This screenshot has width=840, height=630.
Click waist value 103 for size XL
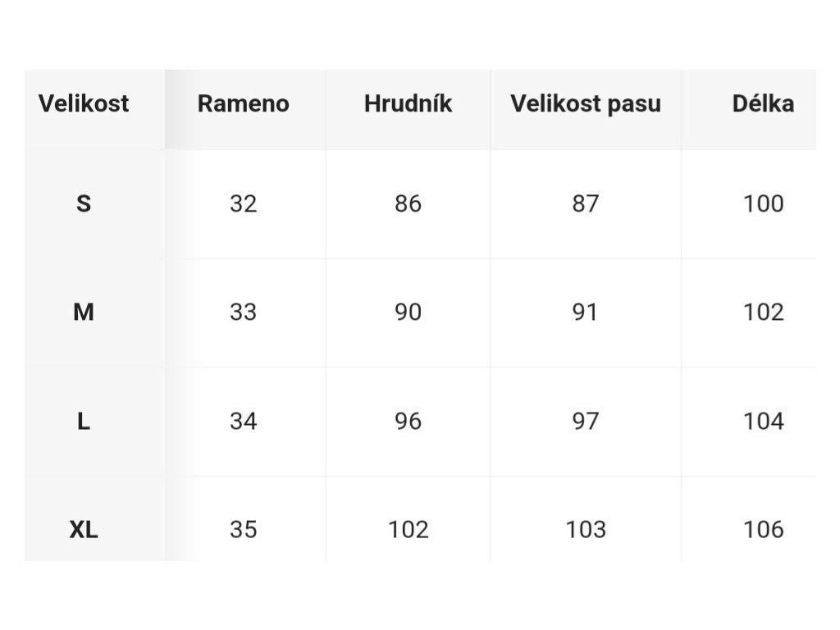coord(586,530)
